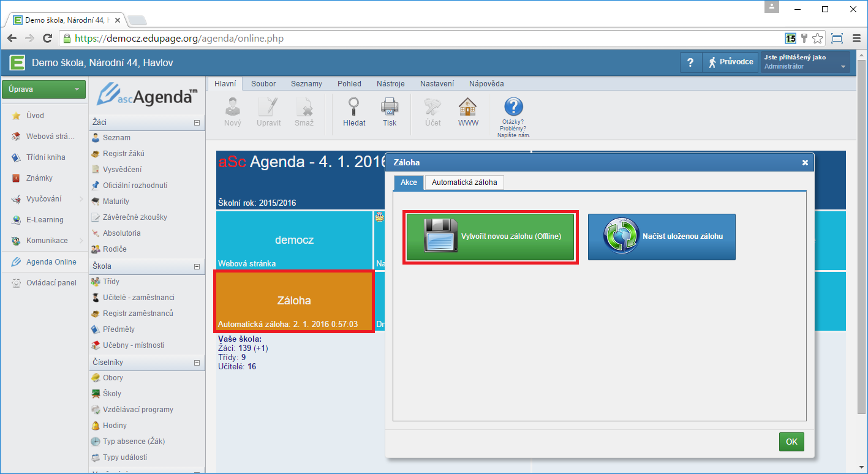This screenshot has width=868, height=474.
Task: Open Obory in Číselníky section
Action: 113,378
